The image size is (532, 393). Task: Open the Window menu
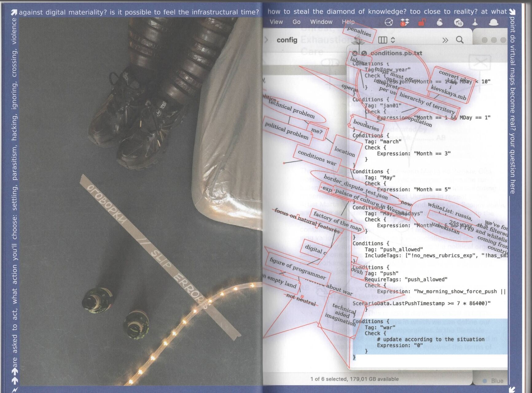pos(321,22)
